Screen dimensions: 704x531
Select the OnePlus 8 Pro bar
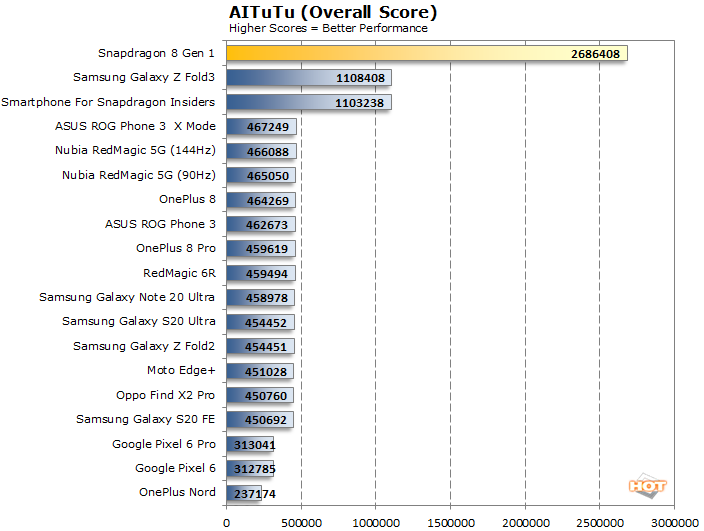pyautogui.click(x=260, y=249)
